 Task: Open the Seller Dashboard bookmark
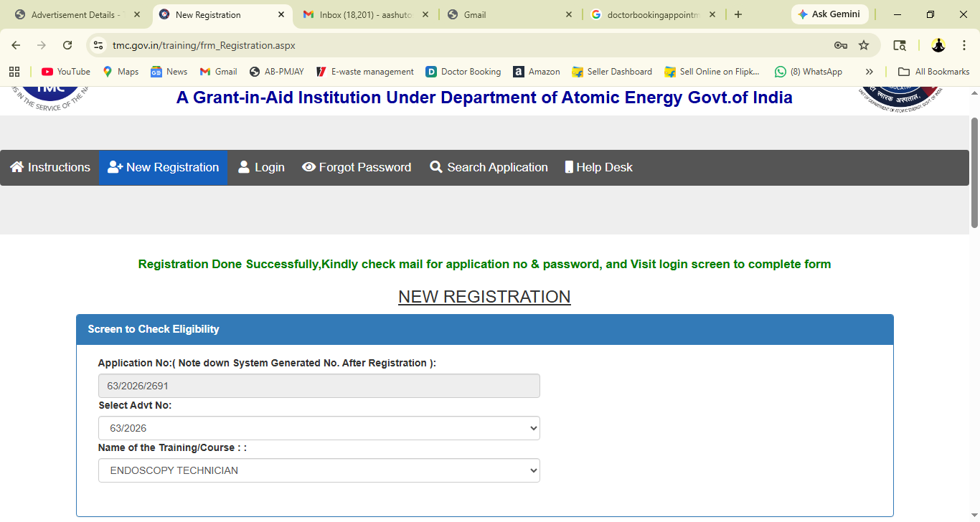pyautogui.click(x=612, y=72)
